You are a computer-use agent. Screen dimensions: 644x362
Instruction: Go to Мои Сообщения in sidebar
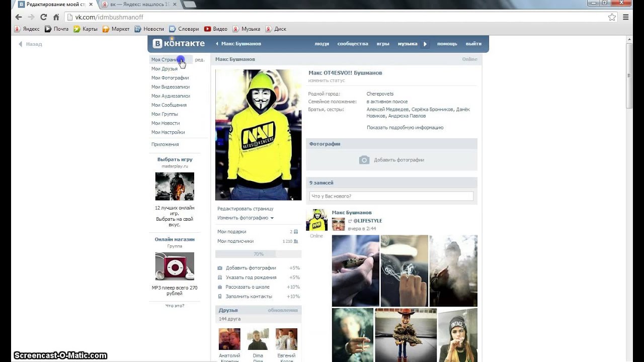(x=169, y=105)
